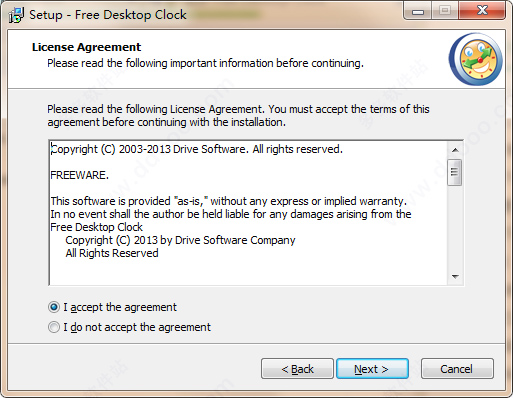Click the license scroll-up arrow
Image resolution: width=513 pixels, height=398 pixels.
pos(455,150)
